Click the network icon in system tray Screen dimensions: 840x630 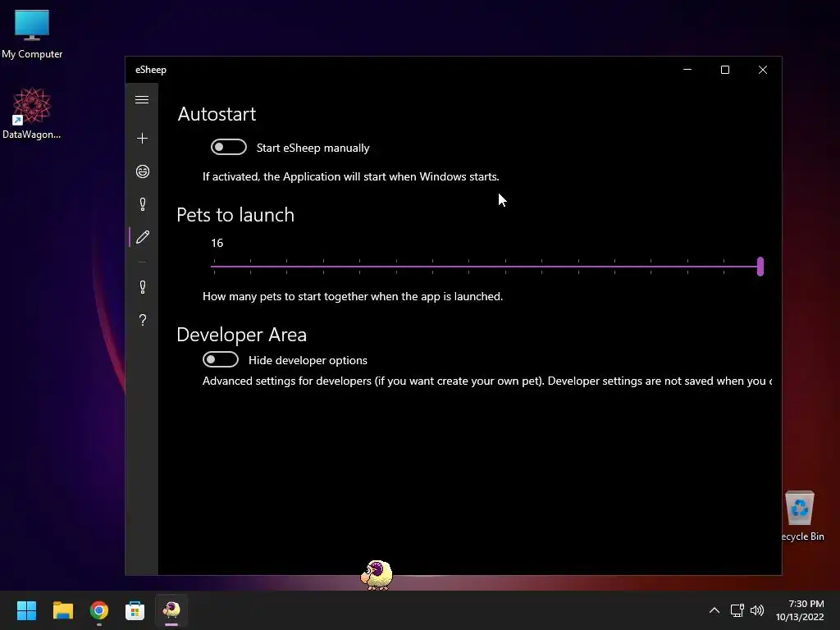pos(737,610)
